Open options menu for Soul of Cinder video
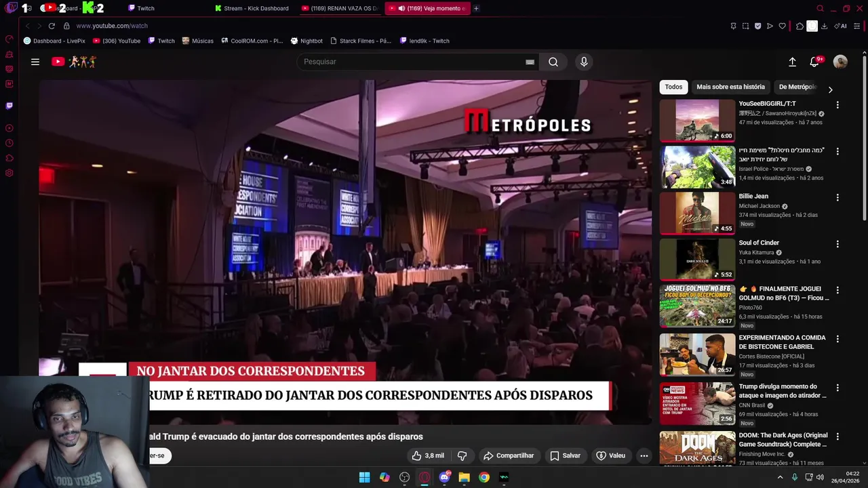This screenshot has width=868, height=488. [x=837, y=244]
